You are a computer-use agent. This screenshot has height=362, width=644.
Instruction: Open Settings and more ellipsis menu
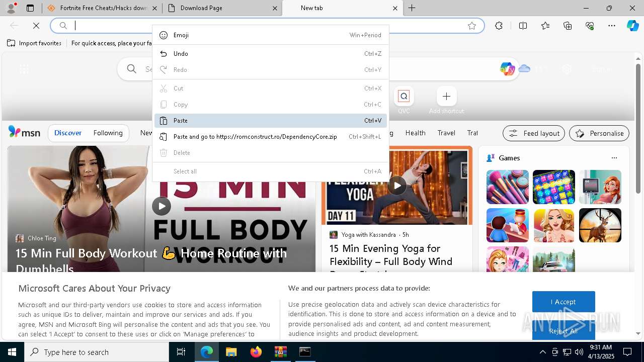coord(612,26)
